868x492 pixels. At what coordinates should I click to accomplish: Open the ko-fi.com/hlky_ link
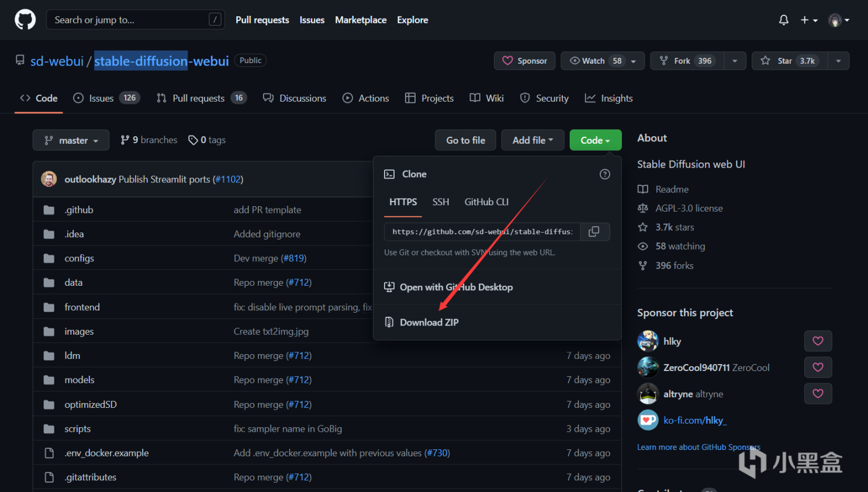[x=695, y=420]
